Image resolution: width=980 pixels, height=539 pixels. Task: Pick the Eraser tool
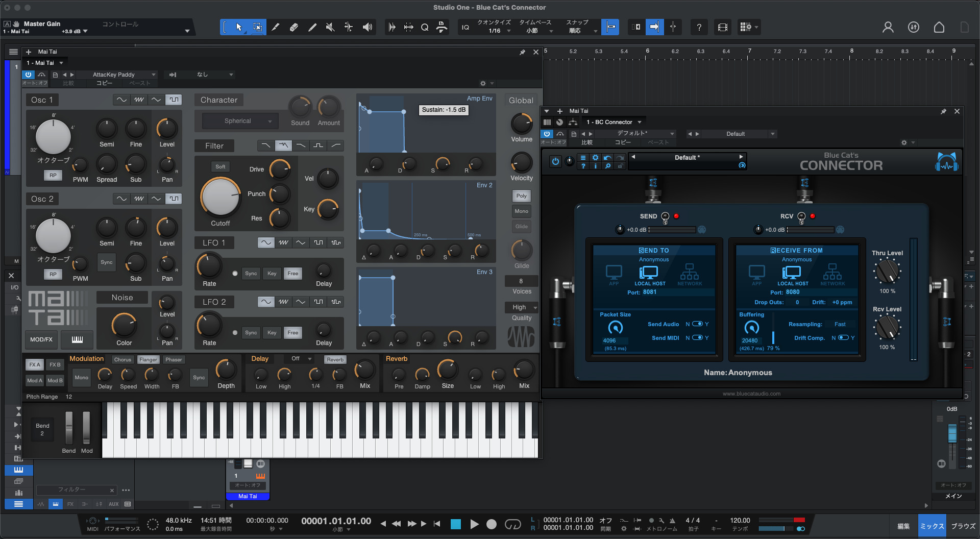(294, 27)
